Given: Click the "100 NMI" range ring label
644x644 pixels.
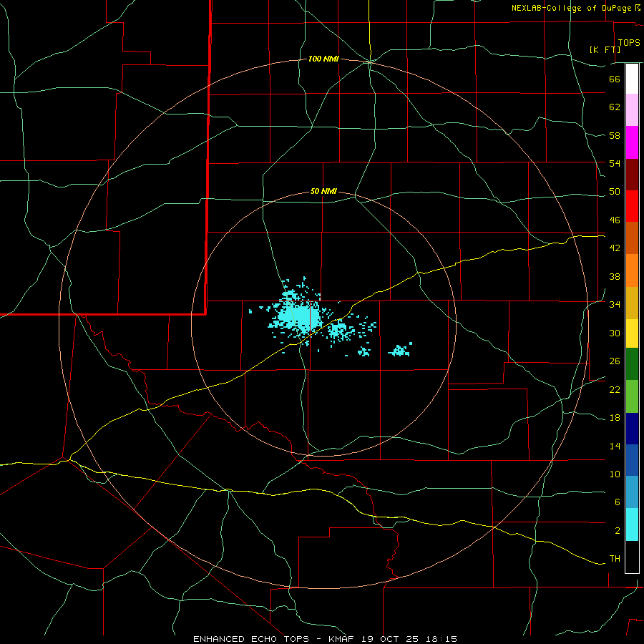Looking at the screenshot, I should 323,59.
